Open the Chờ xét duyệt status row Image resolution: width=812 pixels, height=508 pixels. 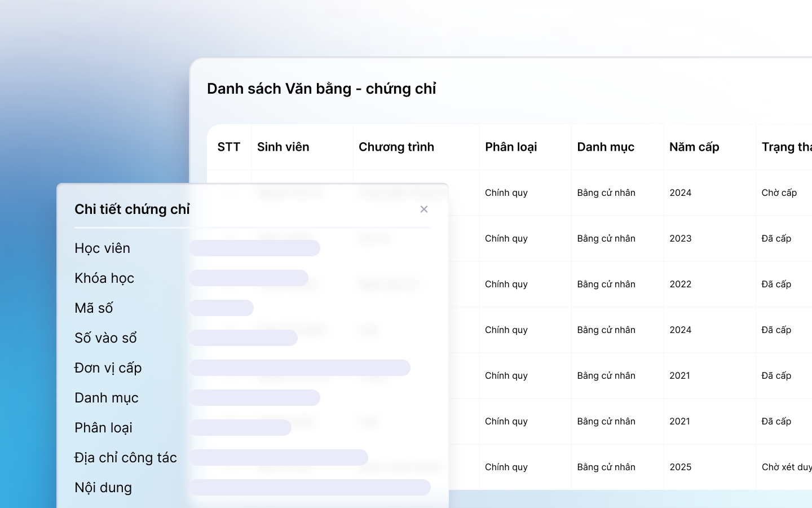click(786, 467)
